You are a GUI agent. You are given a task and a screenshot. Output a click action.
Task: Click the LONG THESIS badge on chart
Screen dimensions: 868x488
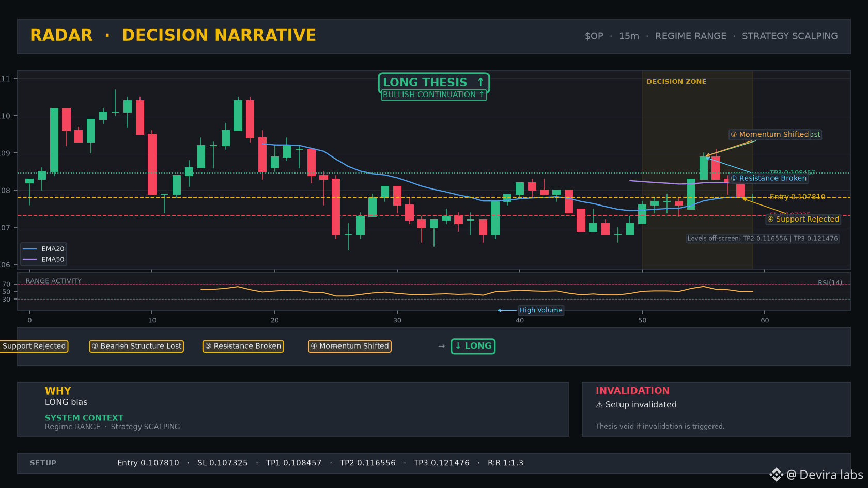(x=433, y=83)
